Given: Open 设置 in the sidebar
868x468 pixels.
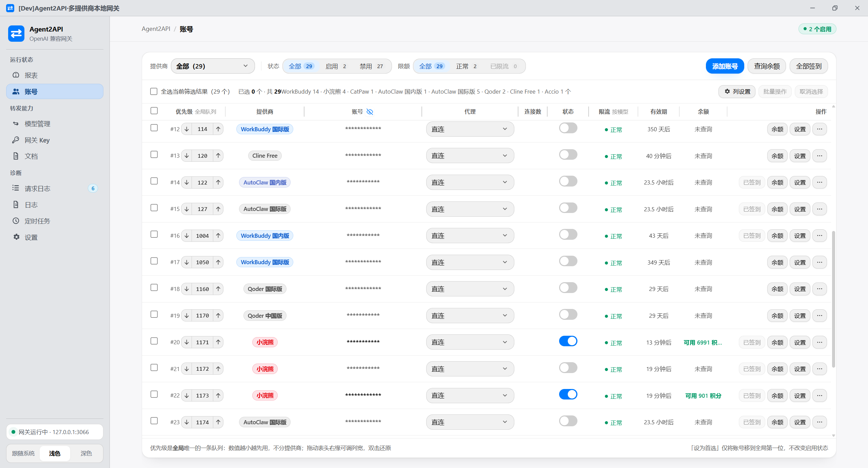Looking at the screenshot, I should point(55,237).
